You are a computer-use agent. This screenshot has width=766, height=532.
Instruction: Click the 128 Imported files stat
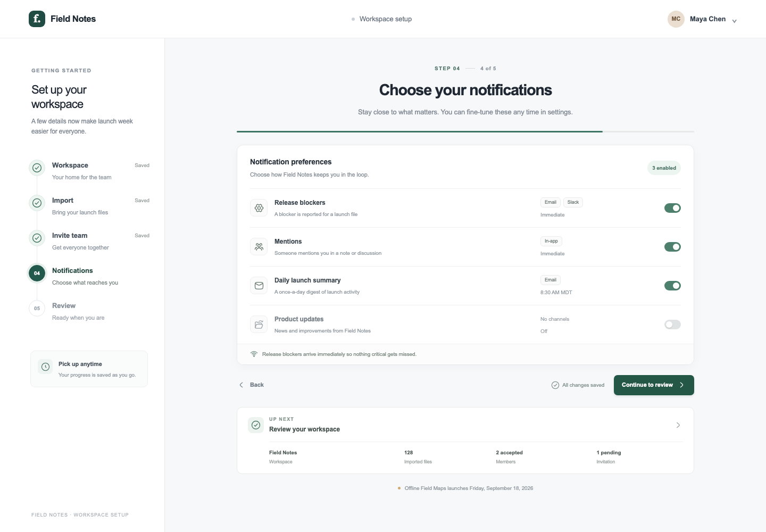click(x=418, y=457)
